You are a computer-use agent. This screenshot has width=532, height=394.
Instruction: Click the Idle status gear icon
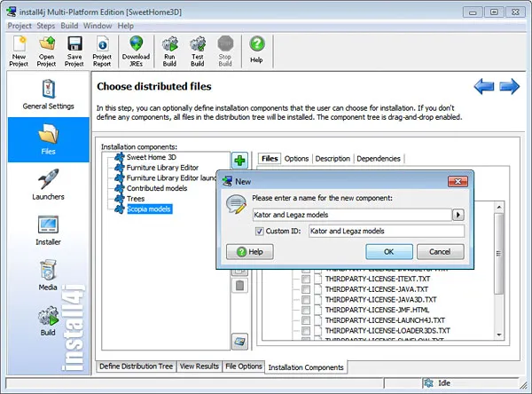(428, 382)
